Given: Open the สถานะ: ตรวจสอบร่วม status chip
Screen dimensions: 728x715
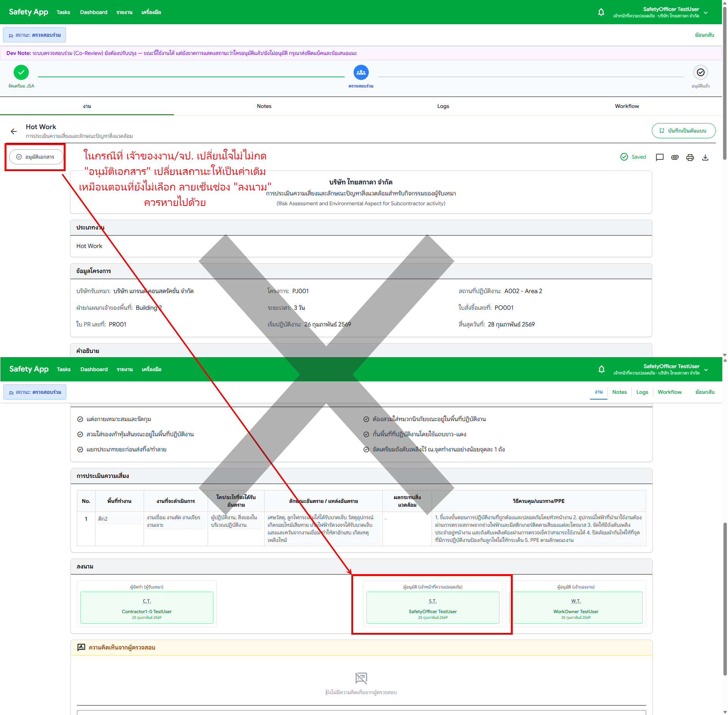Looking at the screenshot, I should click(34, 35).
